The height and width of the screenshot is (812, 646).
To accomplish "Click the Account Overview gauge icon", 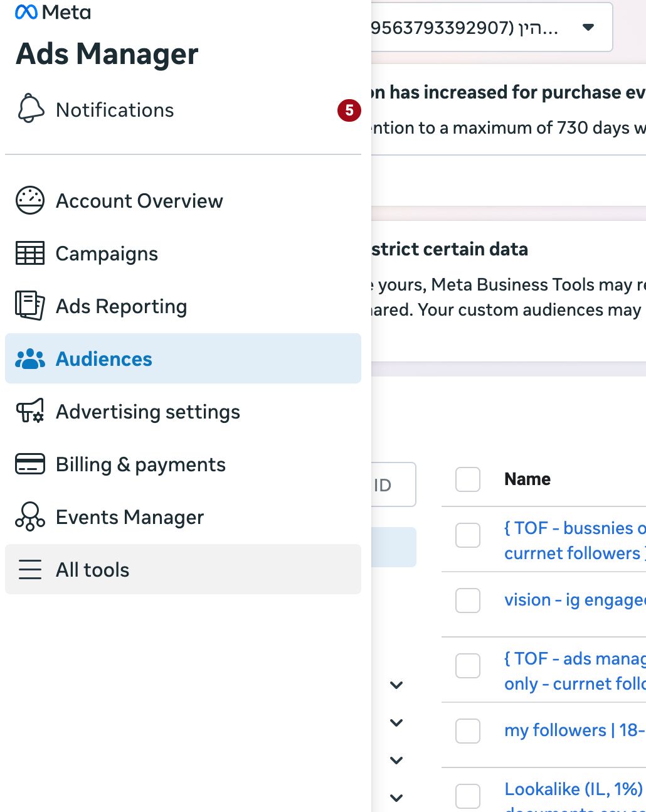I will click(x=30, y=201).
